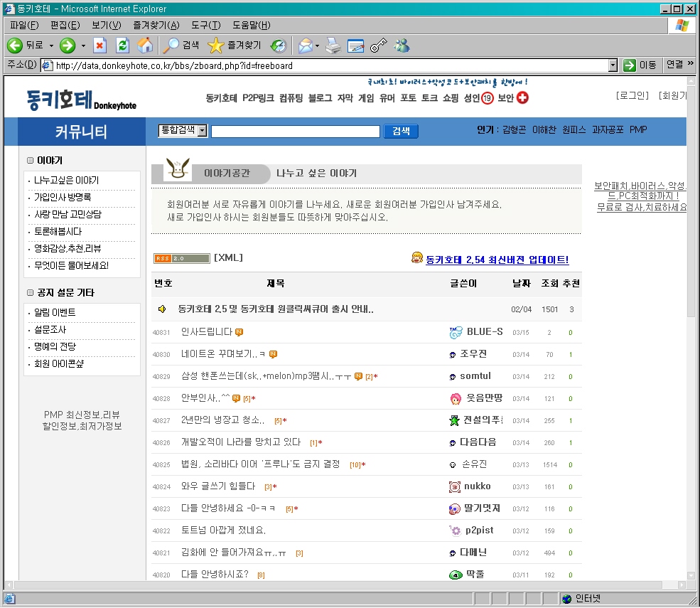Image resolution: width=700 pixels, height=608 pixels.
Task: Open the 즐겨찾기(A) menu
Action: pos(156,26)
